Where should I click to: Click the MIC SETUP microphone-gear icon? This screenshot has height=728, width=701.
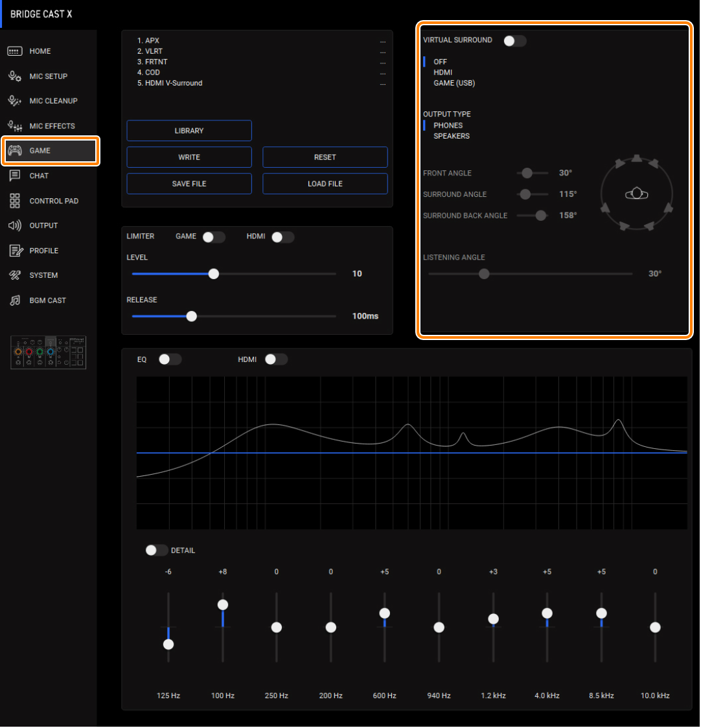14,76
